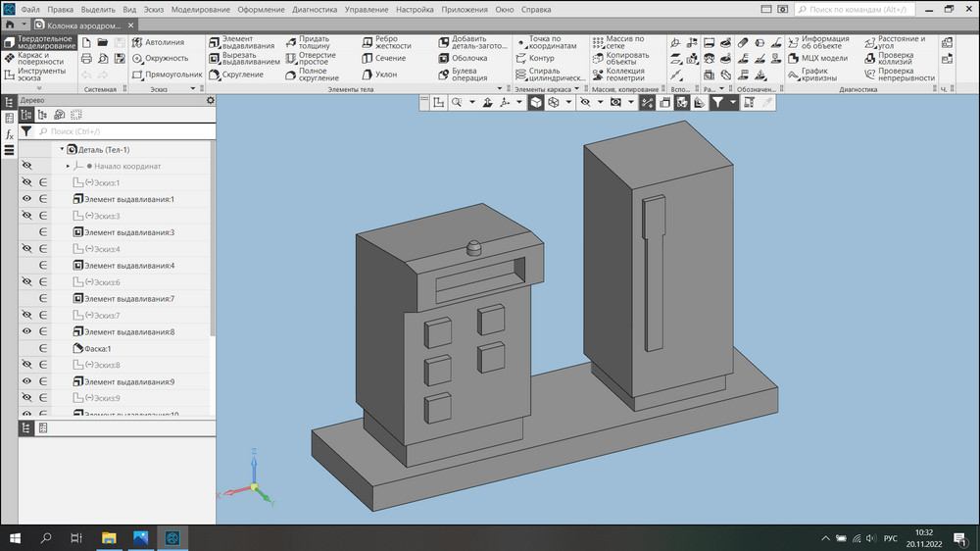Measure with Расстояние и угол
The width and height of the screenshot is (980, 551).
click(x=895, y=42)
